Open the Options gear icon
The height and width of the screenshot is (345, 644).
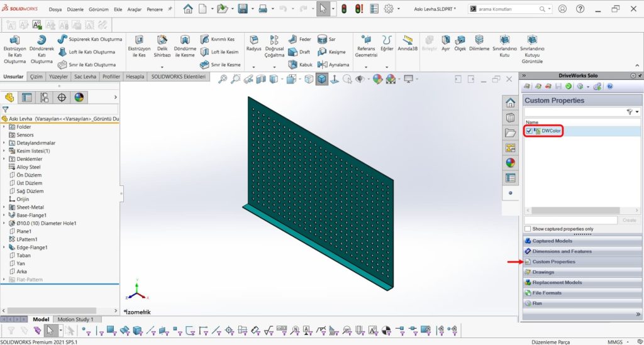(389, 9)
